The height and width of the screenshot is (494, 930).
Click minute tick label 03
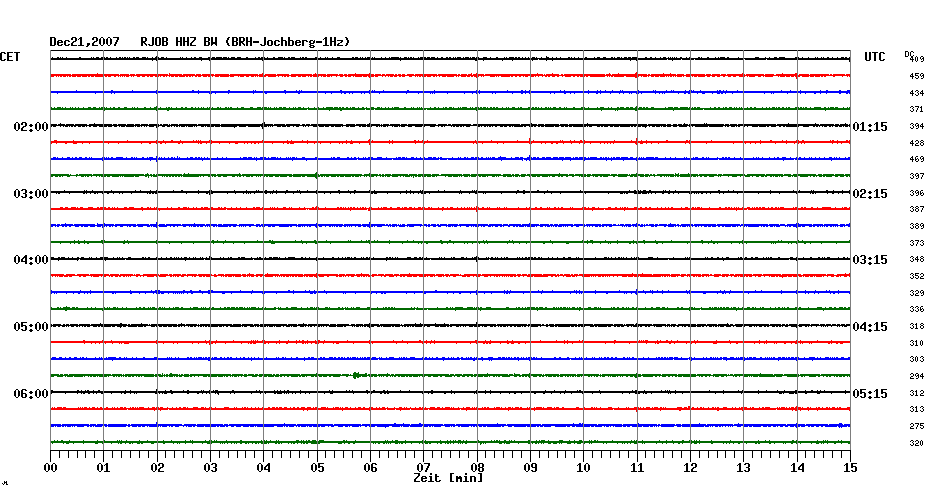(x=211, y=468)
